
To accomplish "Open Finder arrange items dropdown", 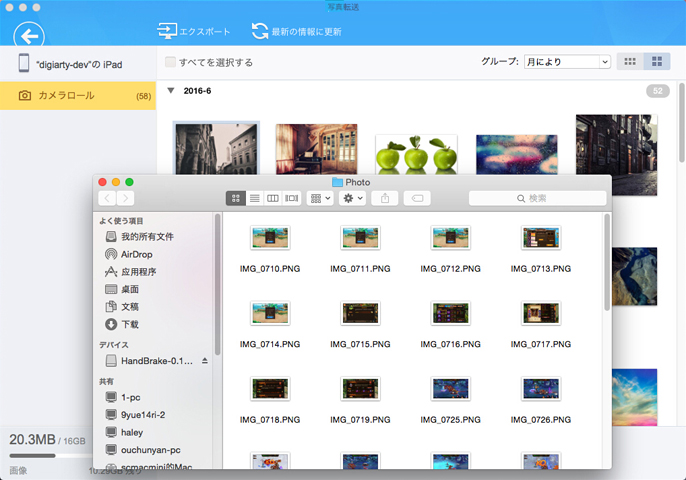I will (x=320, y=198).
